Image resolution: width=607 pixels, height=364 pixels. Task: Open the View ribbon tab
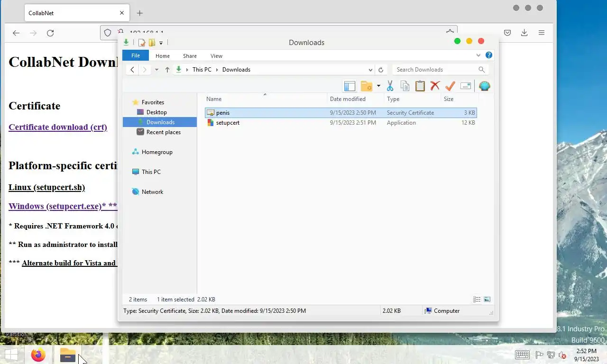pyautogui.click(x=216, y=56)
